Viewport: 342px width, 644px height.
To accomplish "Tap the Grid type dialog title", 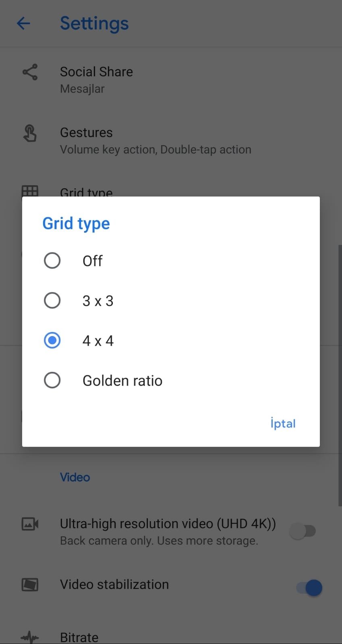I will 76,223.
